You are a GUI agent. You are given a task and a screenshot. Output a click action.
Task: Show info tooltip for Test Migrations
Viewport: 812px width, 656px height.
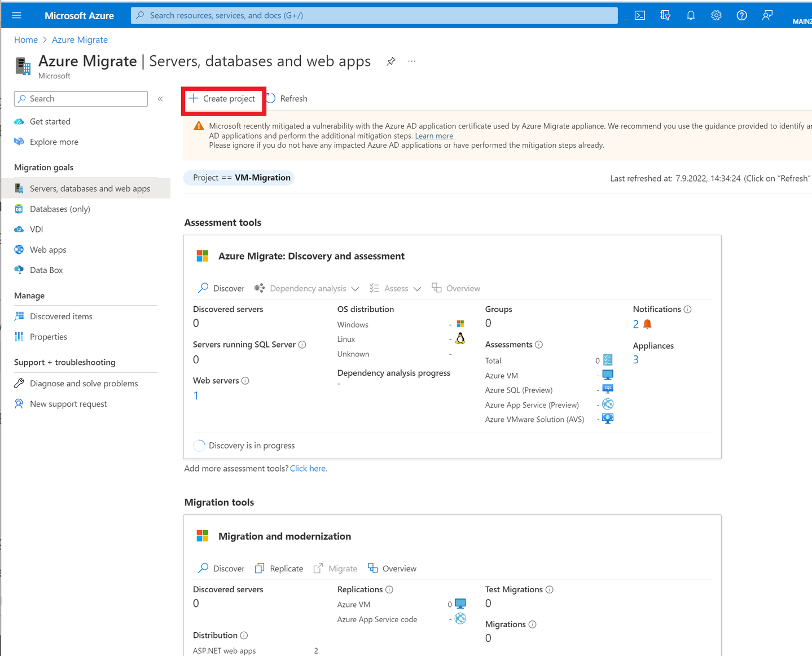(x=550, y=589)
